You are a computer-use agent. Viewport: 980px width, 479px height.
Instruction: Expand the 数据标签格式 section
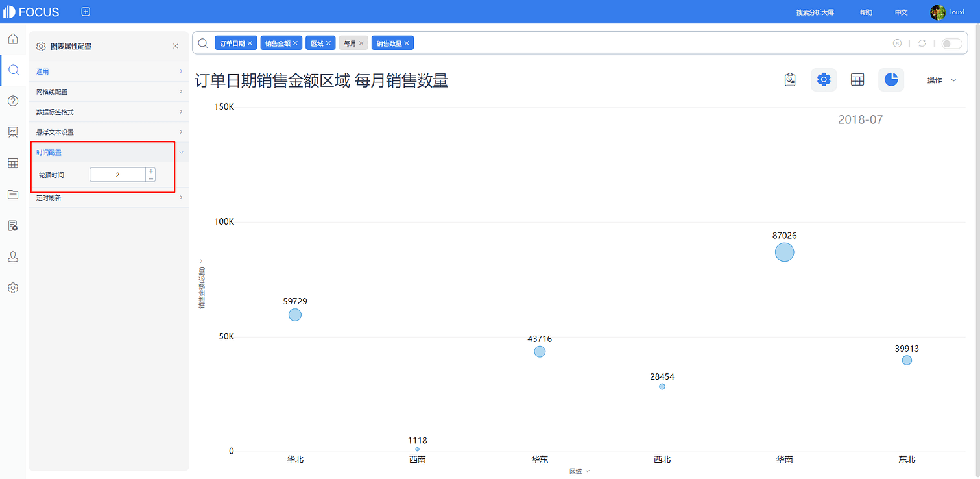pyautogui.click(x=109, y=112)
